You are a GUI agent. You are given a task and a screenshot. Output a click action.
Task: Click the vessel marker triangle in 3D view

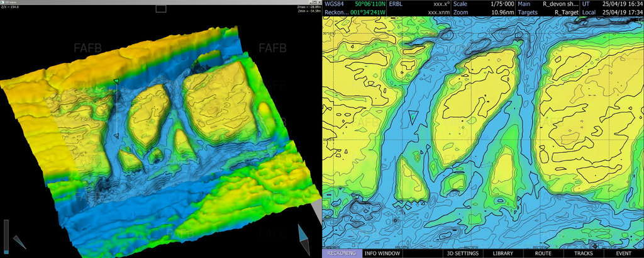tap(116, 81)
